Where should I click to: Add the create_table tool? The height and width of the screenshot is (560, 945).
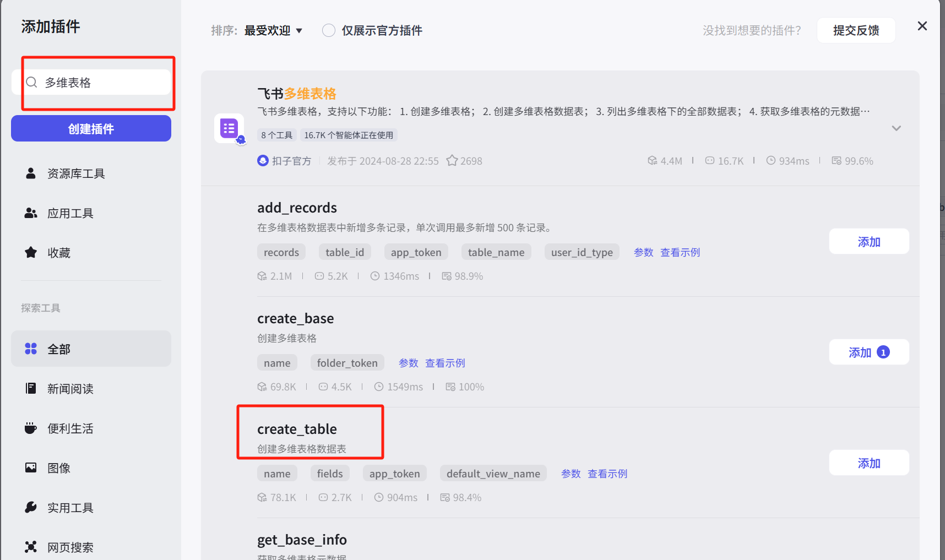point(869,463)
